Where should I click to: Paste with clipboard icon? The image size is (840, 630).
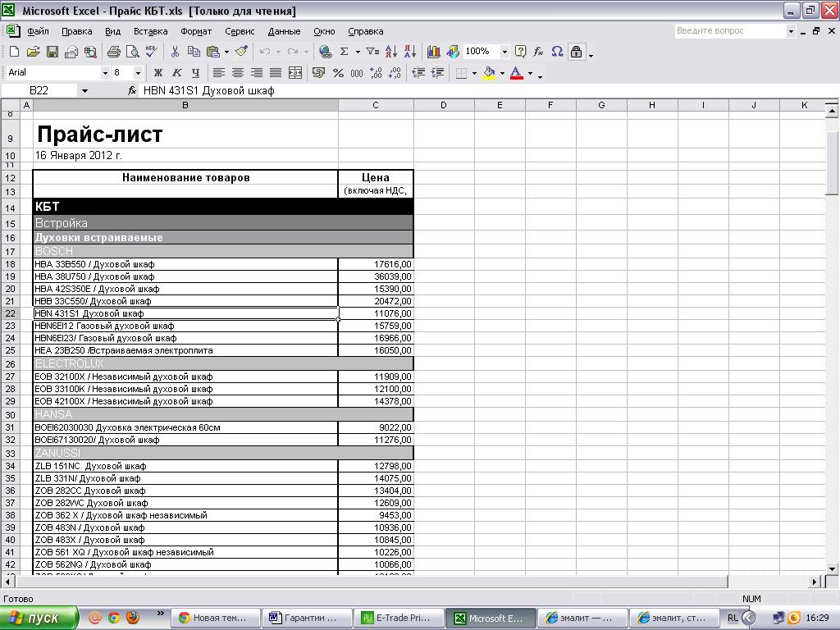tap(213, 52)
